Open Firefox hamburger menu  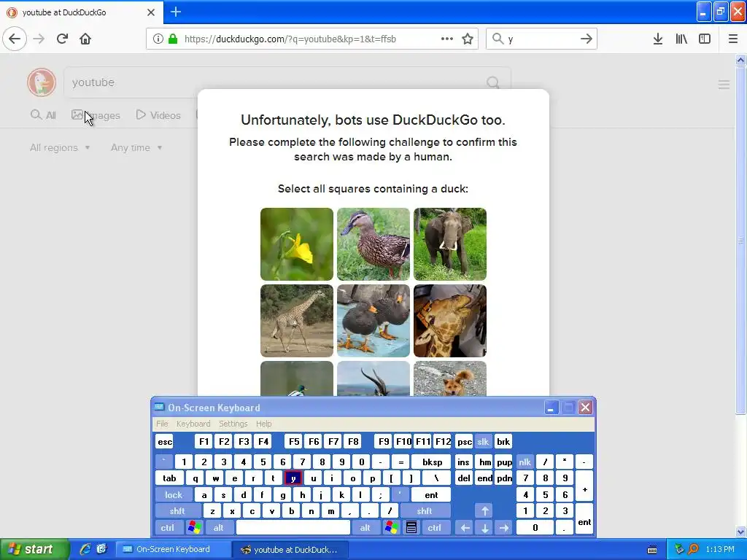(733, 39)
